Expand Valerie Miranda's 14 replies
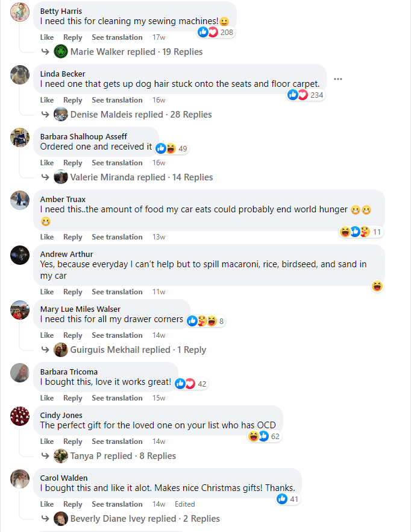Viewport: 411px width, 532px height. (x=142, y=177)
